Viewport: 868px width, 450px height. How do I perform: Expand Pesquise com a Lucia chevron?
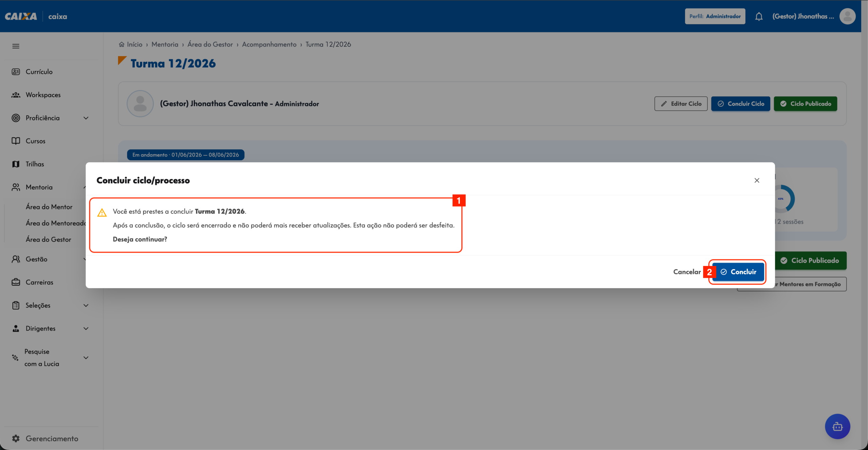pyautogui.click(x=86, y=357)
